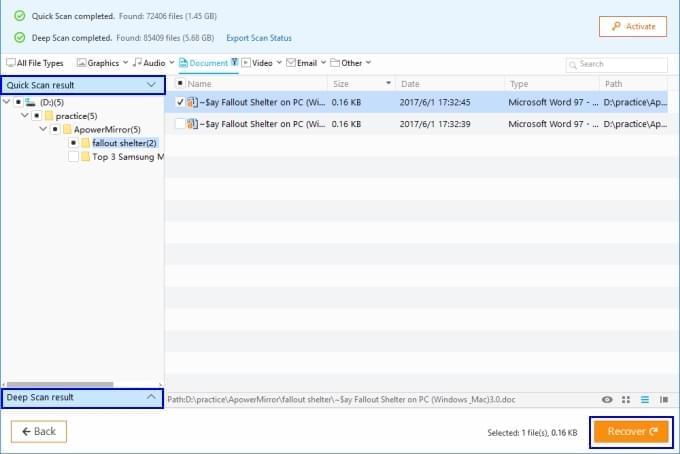Click the search magnifier icon
This screenshot has width=680, height=454.
(x=573, y=64)
